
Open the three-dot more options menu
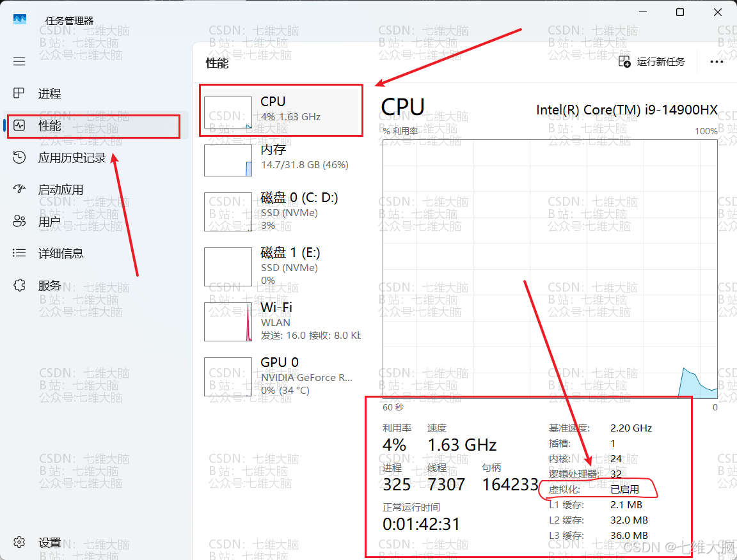point(717,61)
